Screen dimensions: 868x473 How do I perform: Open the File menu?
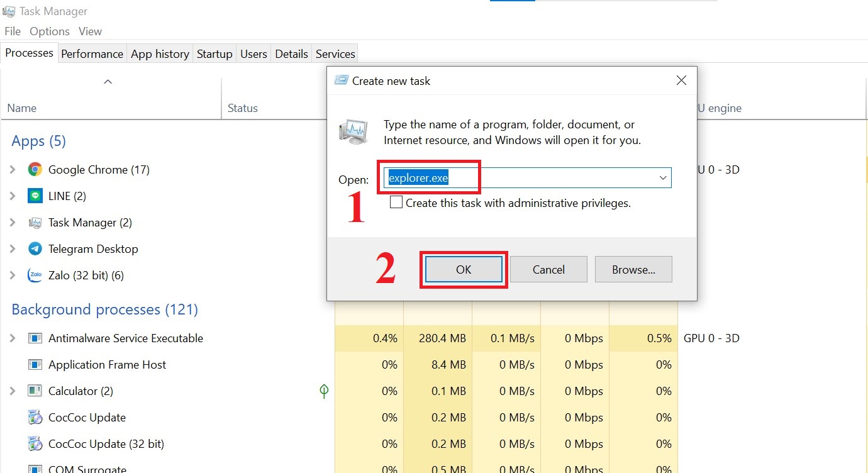point(13,31)
